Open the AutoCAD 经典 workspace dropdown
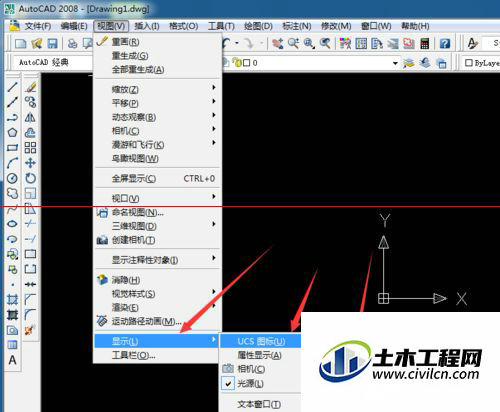The width and height of the screenshot is (500, 412). click(53, 62)
